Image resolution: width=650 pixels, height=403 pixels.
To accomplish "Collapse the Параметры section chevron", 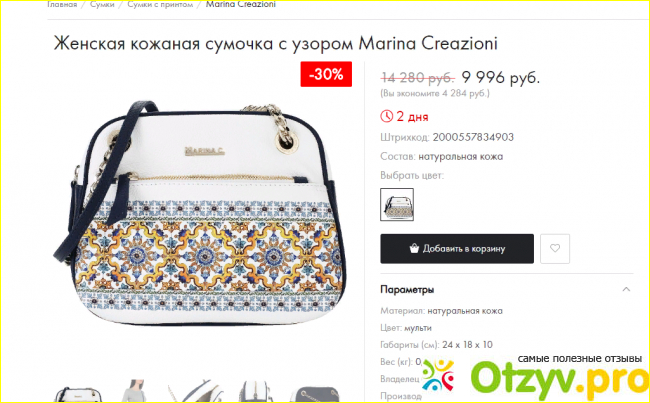I will [626, 289].
